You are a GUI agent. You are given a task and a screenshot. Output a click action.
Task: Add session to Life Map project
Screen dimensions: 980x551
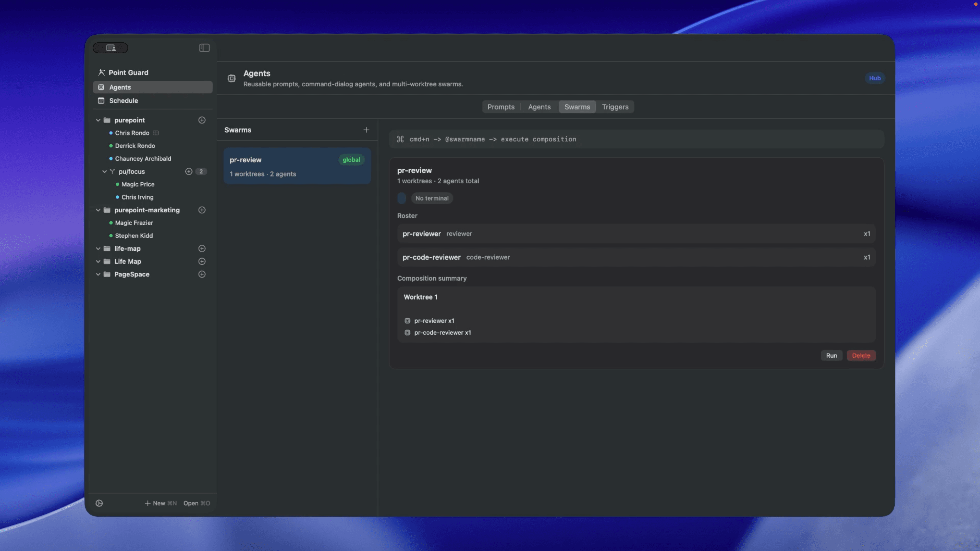[202, 261]
